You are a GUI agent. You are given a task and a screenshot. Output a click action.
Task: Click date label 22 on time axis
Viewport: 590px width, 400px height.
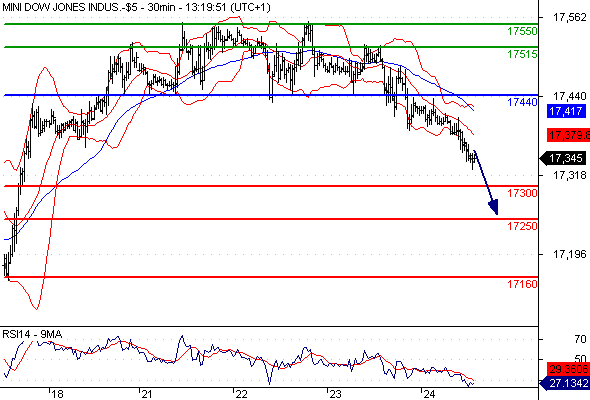[x=241, y=394]
